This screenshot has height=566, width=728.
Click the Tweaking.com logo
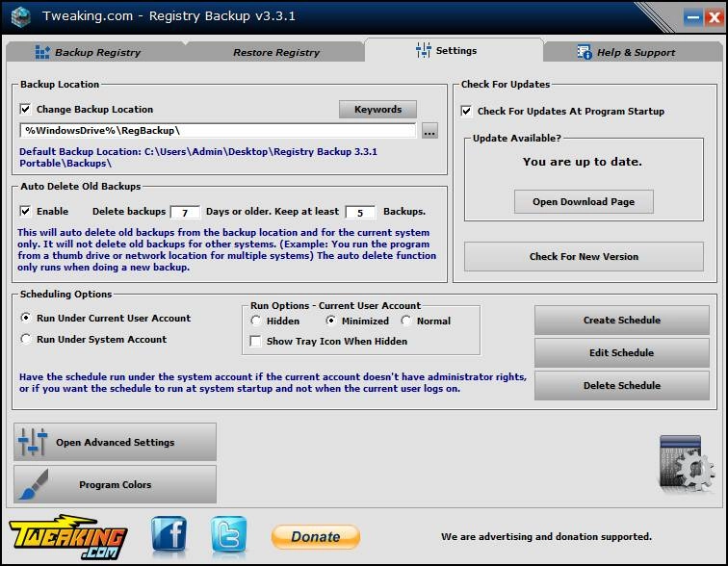(x=67, y=537)
